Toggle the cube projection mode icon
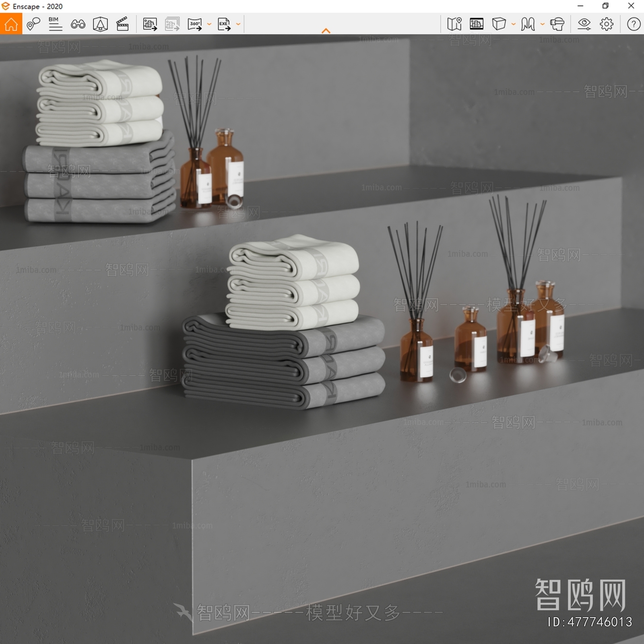The image size is (644, 644). click(x=499, y=24)
